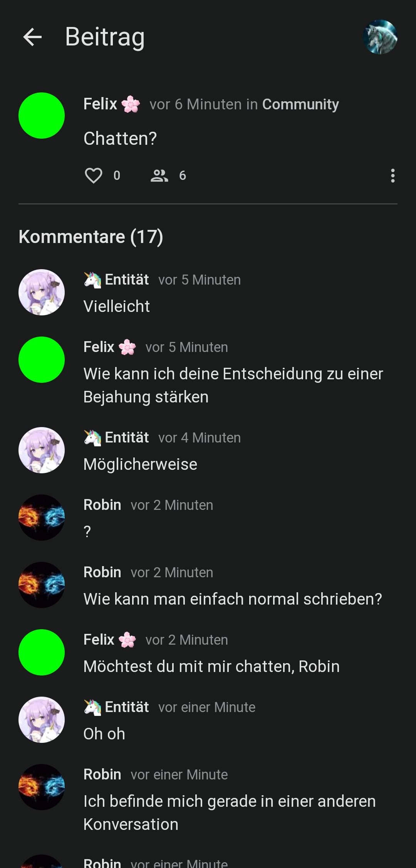Tap Felix's green avatar beside the "Bejahung stärken" comment
The height and width of the screenshot is (868, 416).
[42, 360]
